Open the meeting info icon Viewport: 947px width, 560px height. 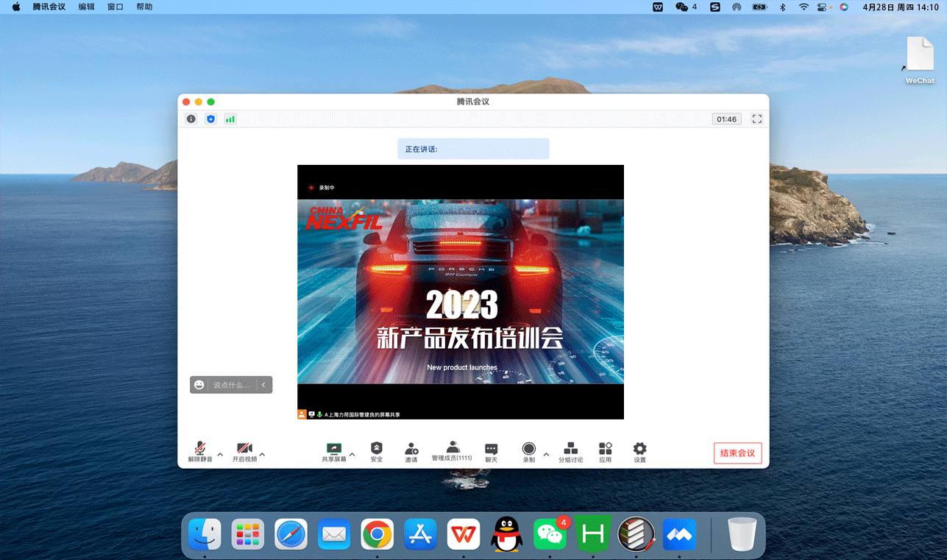click(x=191, y=119)
